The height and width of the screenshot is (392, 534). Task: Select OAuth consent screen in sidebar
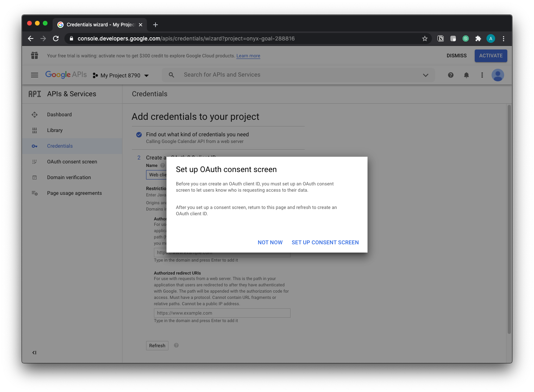[72, 162]
